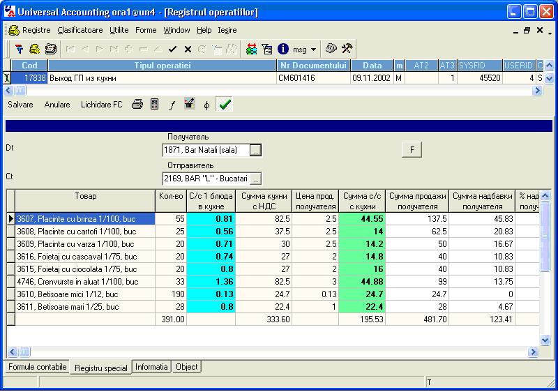Click the items grid scroll right arrow

tap(533, 352)
